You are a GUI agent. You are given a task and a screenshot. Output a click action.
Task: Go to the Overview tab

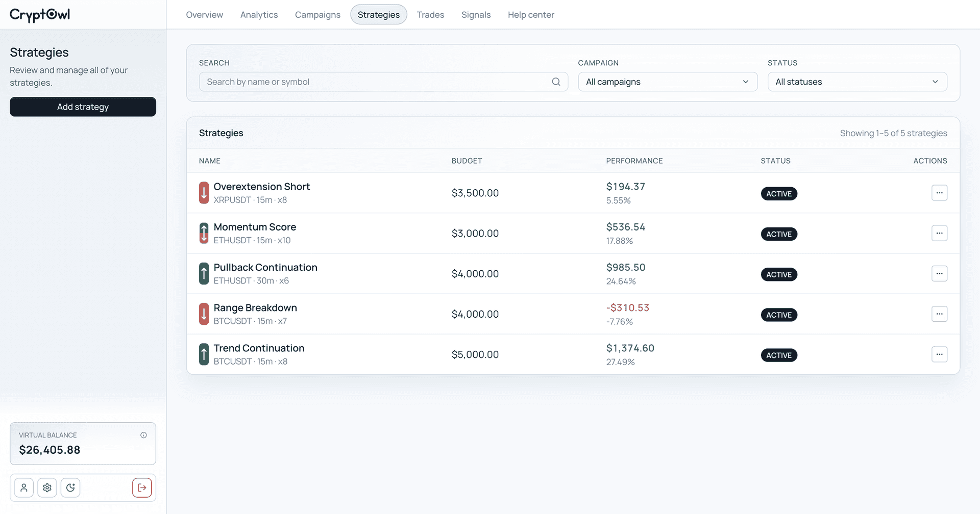204,15
